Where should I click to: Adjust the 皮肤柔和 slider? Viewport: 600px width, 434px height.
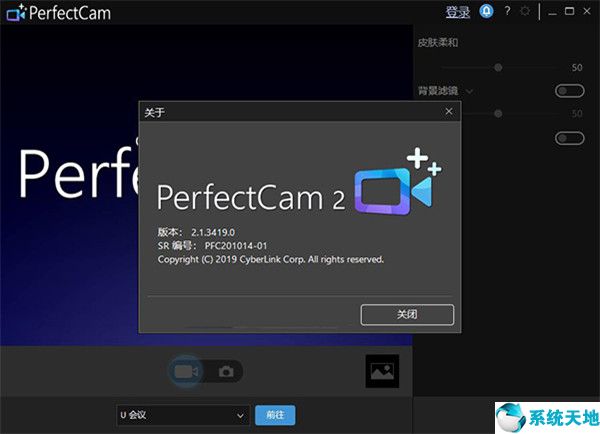pyautogui.click(x=498, y=68)
